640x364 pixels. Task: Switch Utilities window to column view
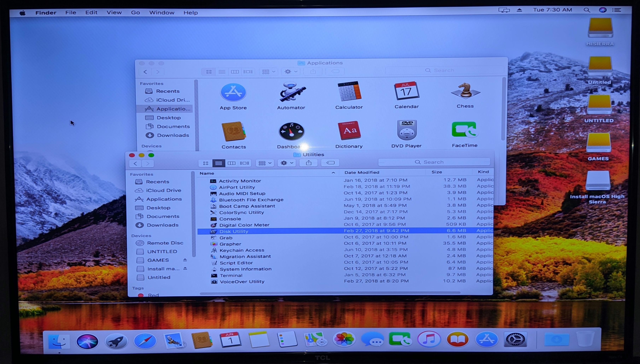click(232, 163)
